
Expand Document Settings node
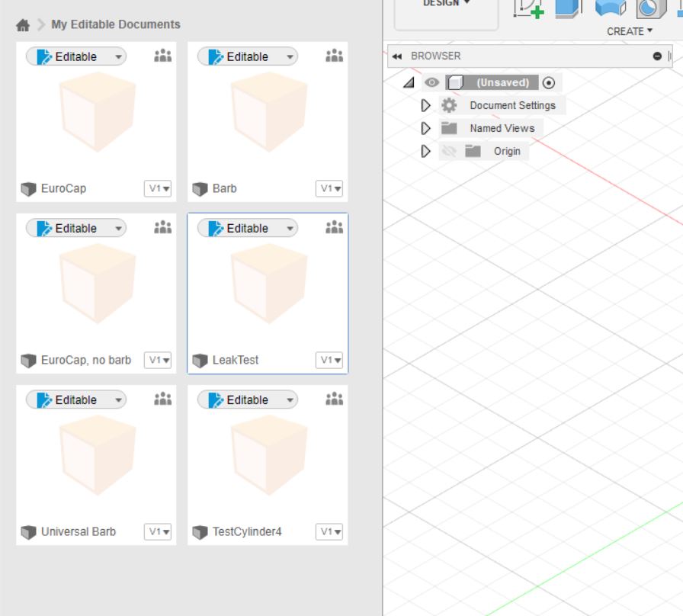click(x=425, y=105)
